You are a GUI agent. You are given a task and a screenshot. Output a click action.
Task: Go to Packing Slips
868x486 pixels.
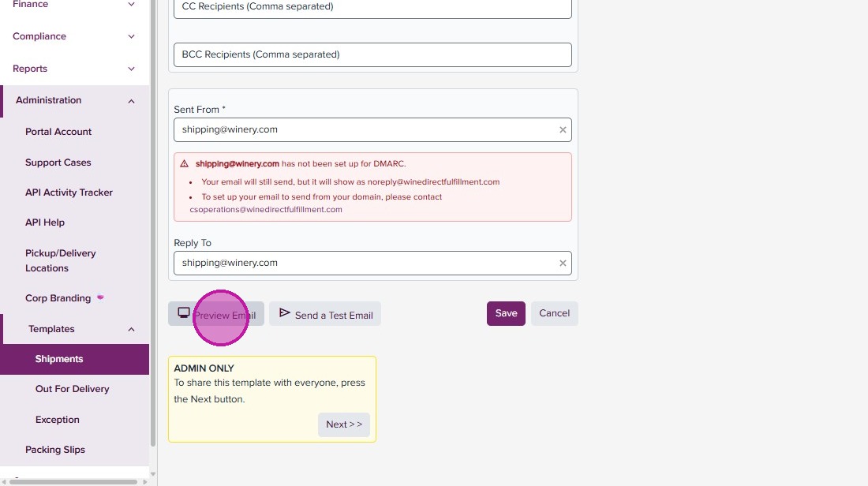click(55, 450)
